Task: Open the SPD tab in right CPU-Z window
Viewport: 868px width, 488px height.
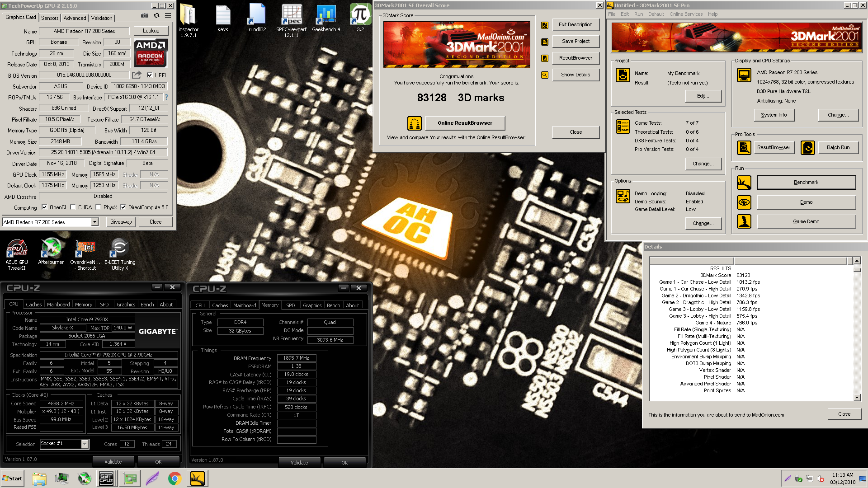Action: tap(291, 305)
